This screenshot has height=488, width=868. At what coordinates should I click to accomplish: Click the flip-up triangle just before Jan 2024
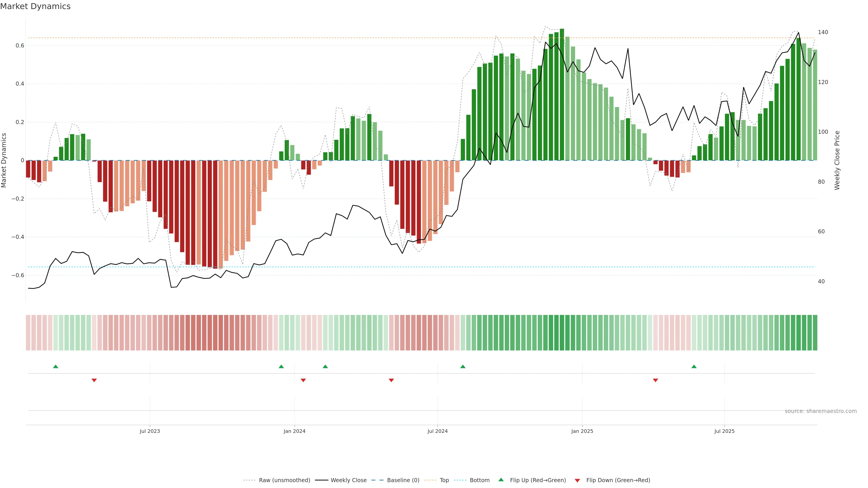coord(281,366)
